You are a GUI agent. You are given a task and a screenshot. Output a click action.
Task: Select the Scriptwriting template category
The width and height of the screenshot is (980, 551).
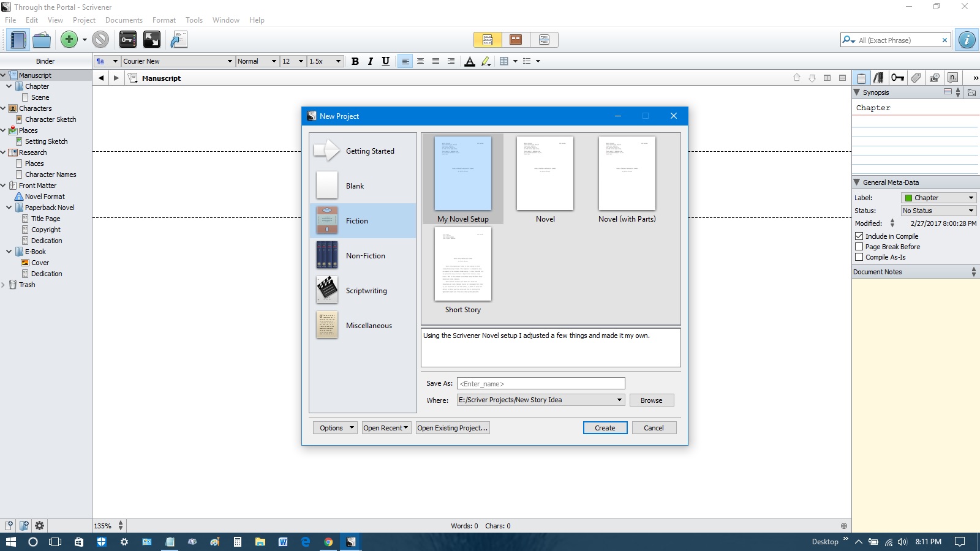363,291
